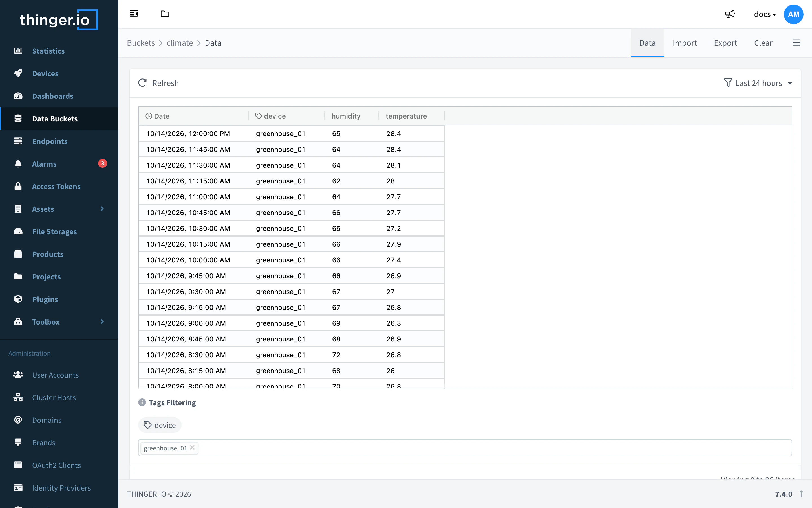Image resolution: width=812 pixels, height=508 pixels.
Task: Switch to the Clear tab
Action: [x=763, y=43]
